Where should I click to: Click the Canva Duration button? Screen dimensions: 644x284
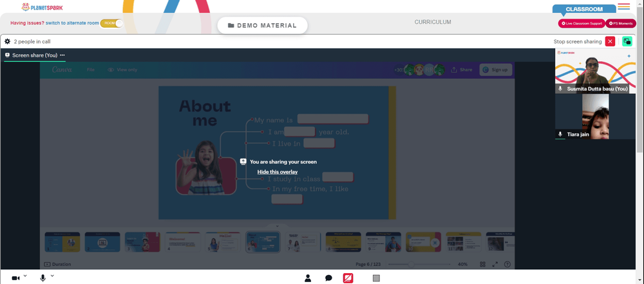point(57,264)
